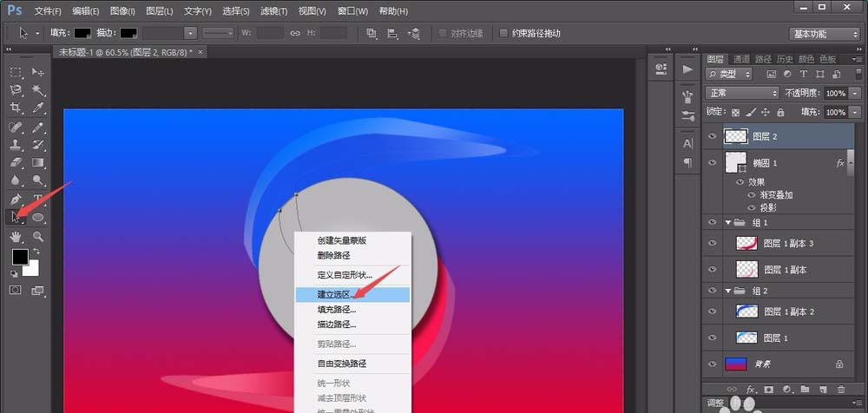Viewport: 868px width, 413px height.
Task: Click 填充路径 in the context menu
Action: [x=336, y=310]
